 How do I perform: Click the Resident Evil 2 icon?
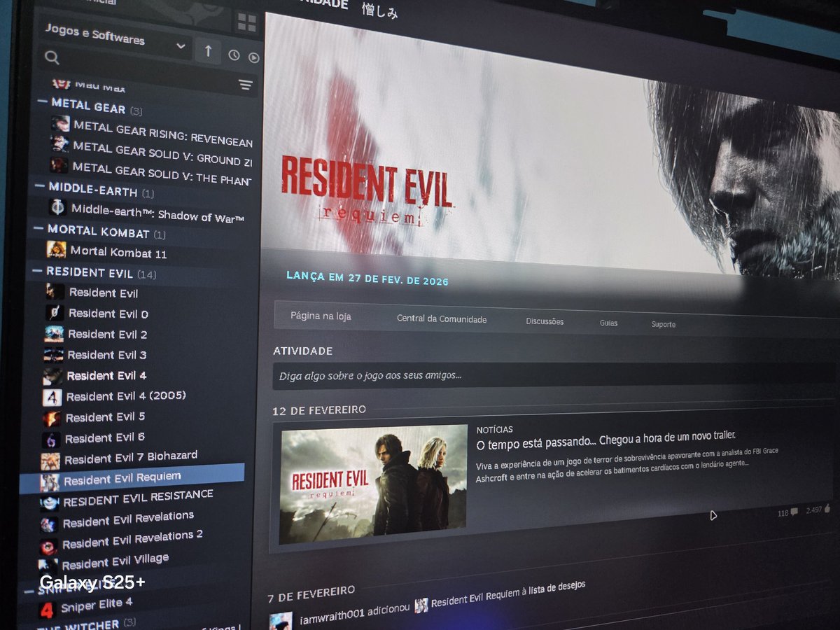[54, 333]
